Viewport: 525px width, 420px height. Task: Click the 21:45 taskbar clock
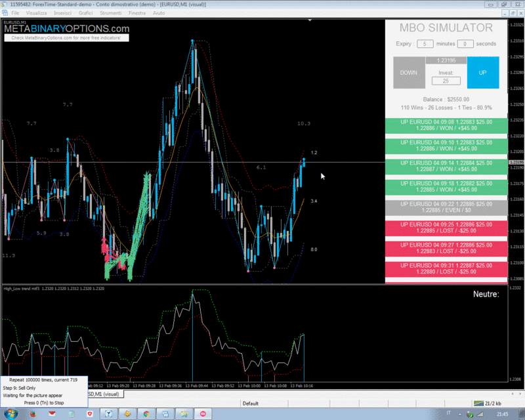(503, 414)
